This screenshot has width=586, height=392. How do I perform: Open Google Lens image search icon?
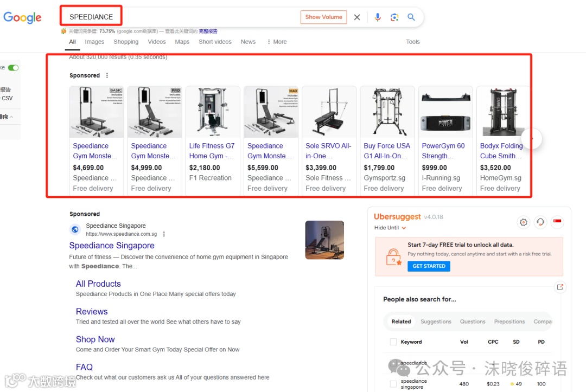(x=394, y=17)
